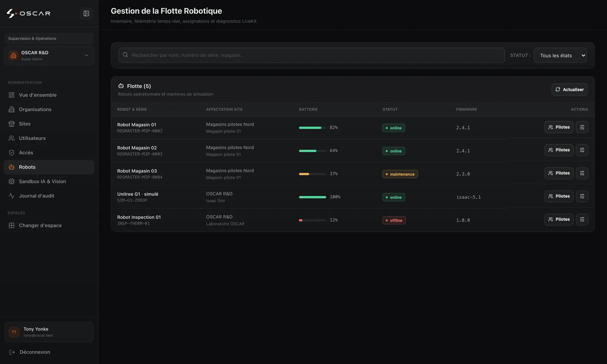Open Vue d'ensemble in the sidebar
Screen dimensions: 607x364
point(49,95)
